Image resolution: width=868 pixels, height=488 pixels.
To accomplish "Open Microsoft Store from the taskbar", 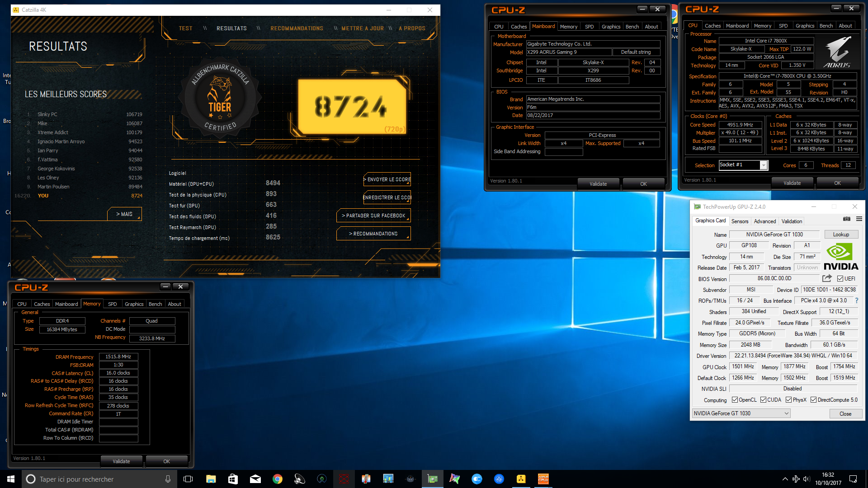I will pyautogui.click(x=233, y=479).
